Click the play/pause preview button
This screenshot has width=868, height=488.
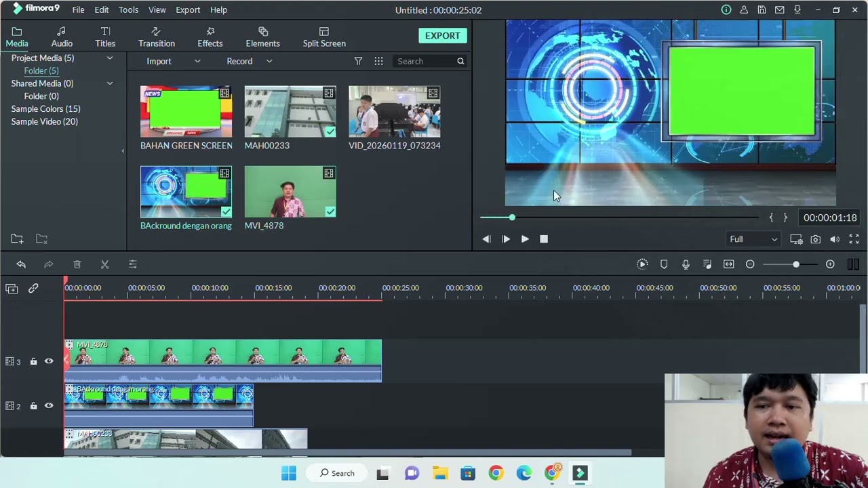pyautogui.click(x=506, y=239)
